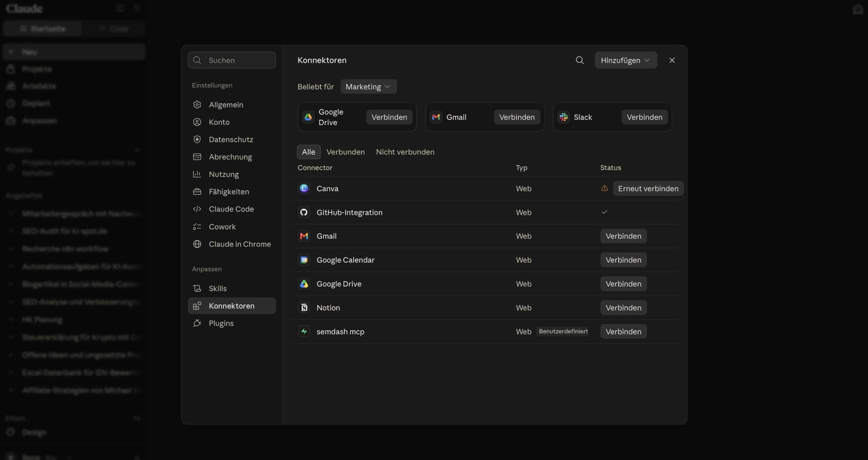This screenshot has height=460, width=868.
Task: Click the GitHub-Integration connected checkmark
Action: tap(604, 212)
